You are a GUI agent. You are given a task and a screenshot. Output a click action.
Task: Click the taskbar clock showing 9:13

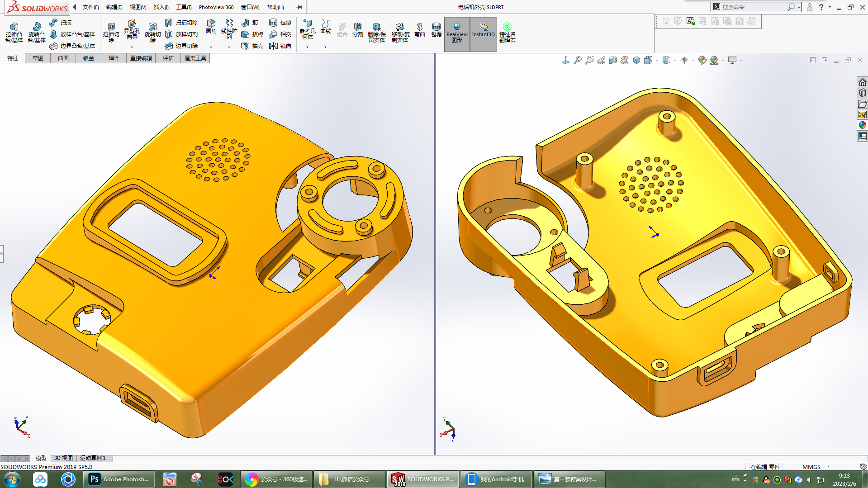(844, 479)
